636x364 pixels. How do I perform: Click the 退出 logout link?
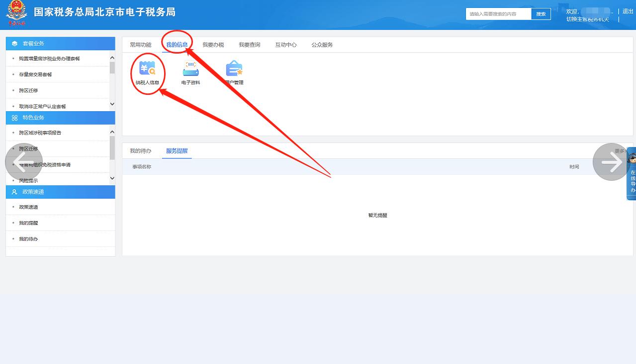click(627, 10)
